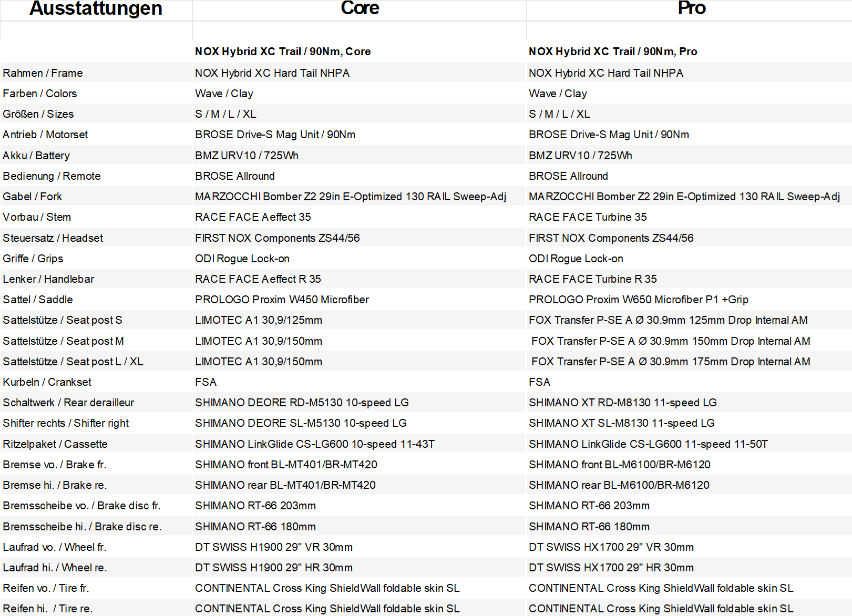
Task: Select Core cell ODI Rogue Lock-on
Action: pyautogui.click(x=242, y=259)
